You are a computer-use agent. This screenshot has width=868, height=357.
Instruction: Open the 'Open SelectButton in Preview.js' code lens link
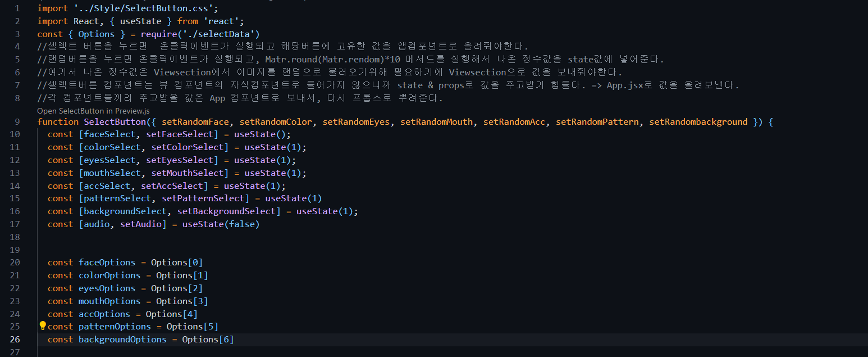click(x=93, y=111)
